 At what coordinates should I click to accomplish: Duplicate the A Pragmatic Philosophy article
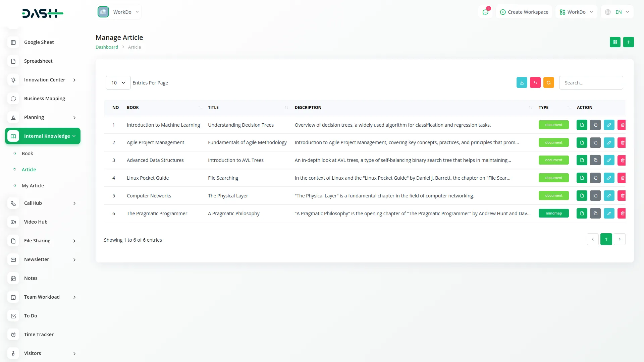[595, 213]
